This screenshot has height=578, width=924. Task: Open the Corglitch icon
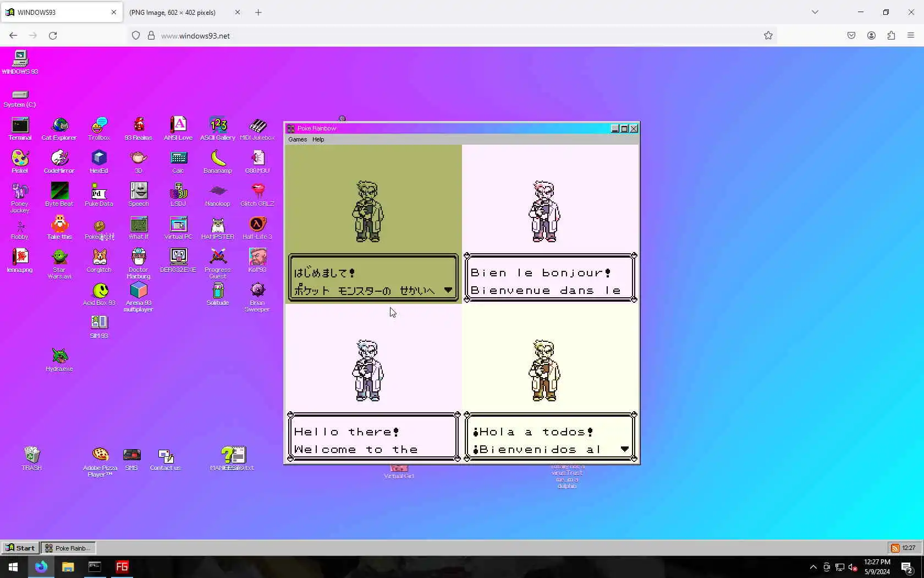[99, 261]
